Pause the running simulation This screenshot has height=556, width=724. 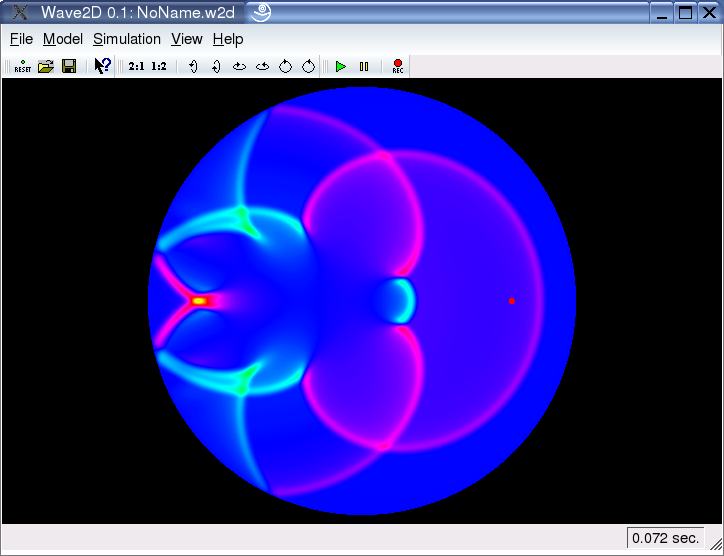pyautogui.click(x=364, y=66)
